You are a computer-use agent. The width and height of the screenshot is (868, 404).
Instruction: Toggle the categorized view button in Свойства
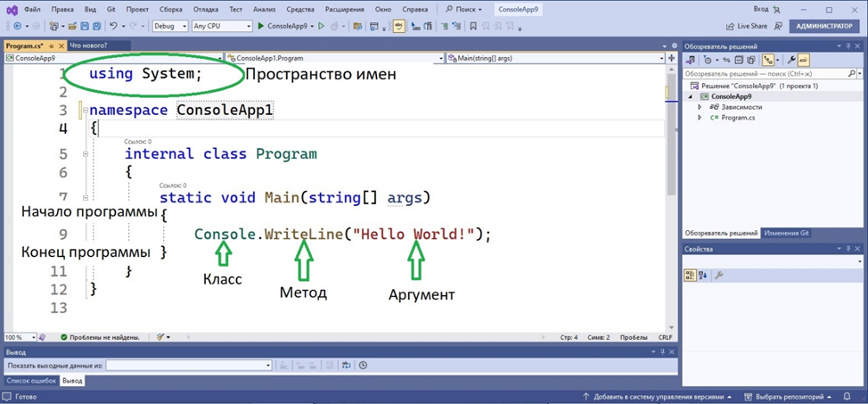[x=691, y=276]
